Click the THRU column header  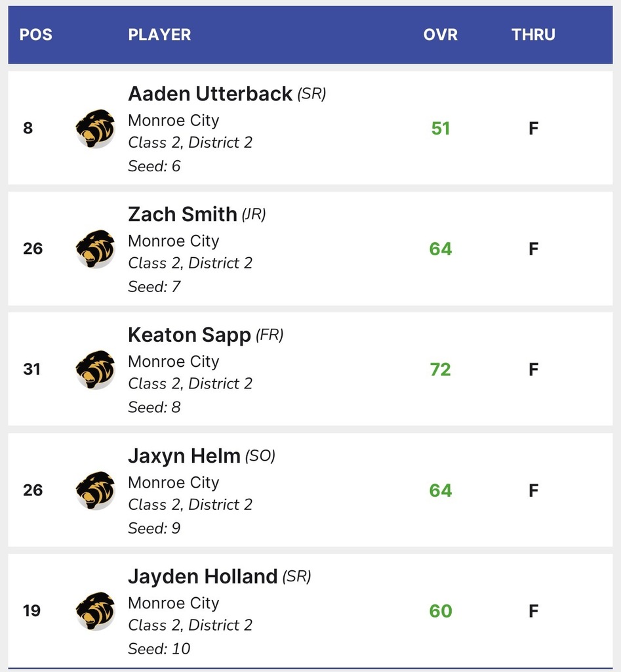533,35
